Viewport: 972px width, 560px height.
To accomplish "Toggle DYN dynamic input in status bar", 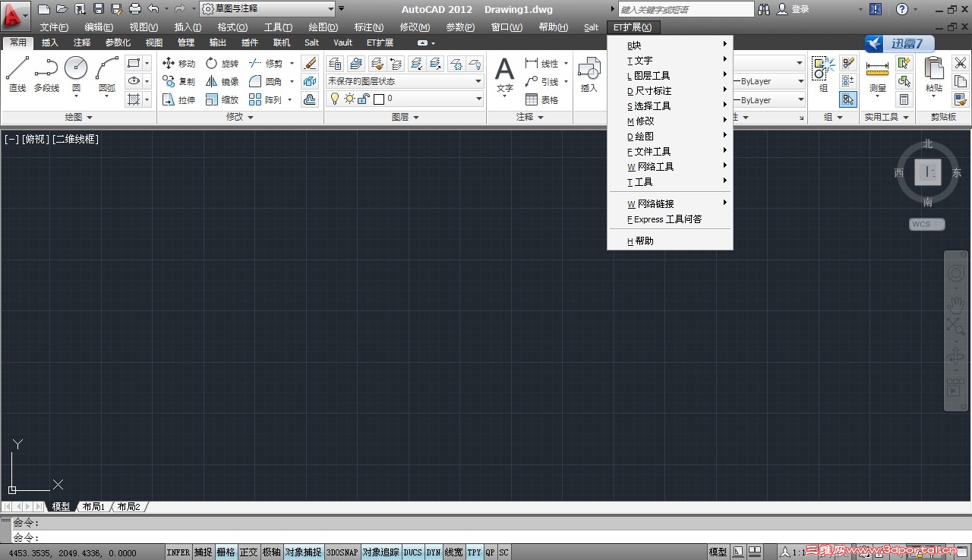I will tap(433, 552).
